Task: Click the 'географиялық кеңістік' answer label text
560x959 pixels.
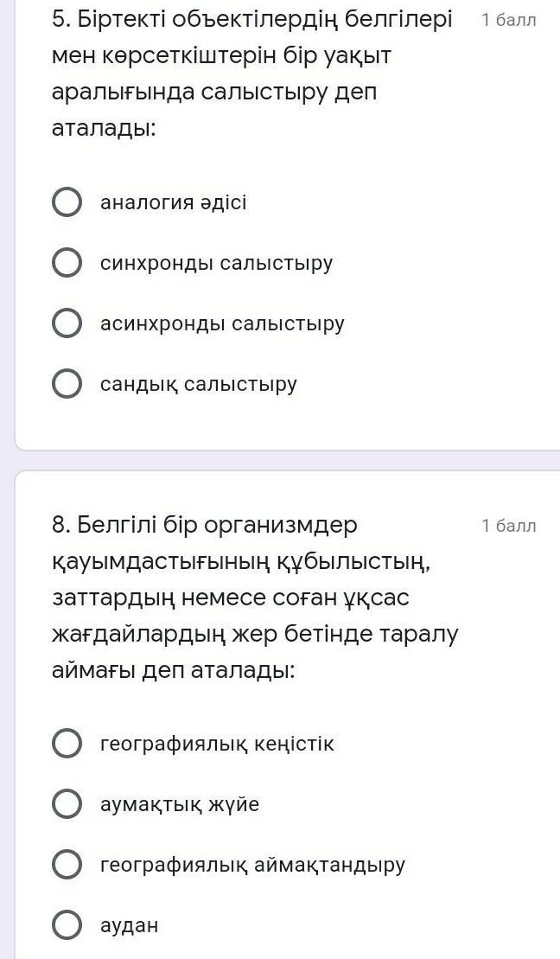Action: [217, 744]
